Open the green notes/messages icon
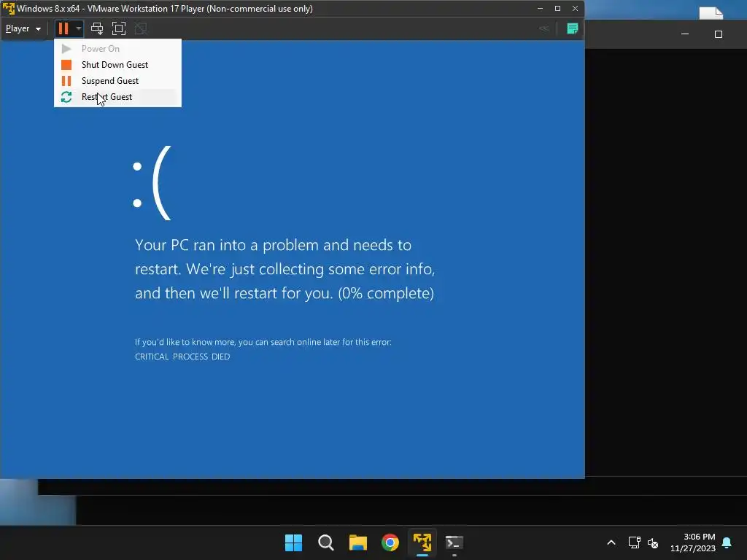This screenshot has height=560, width=747. [x=572, y=28]
